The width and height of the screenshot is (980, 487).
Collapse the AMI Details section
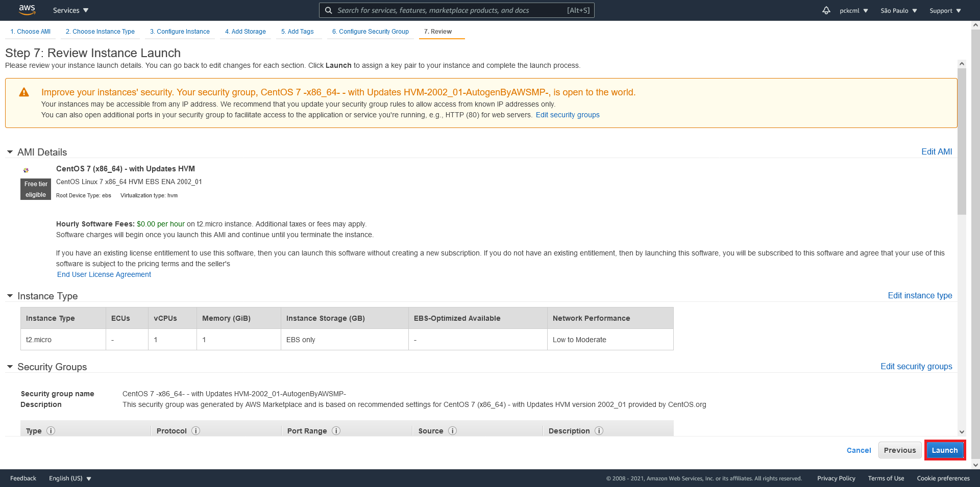9,152
